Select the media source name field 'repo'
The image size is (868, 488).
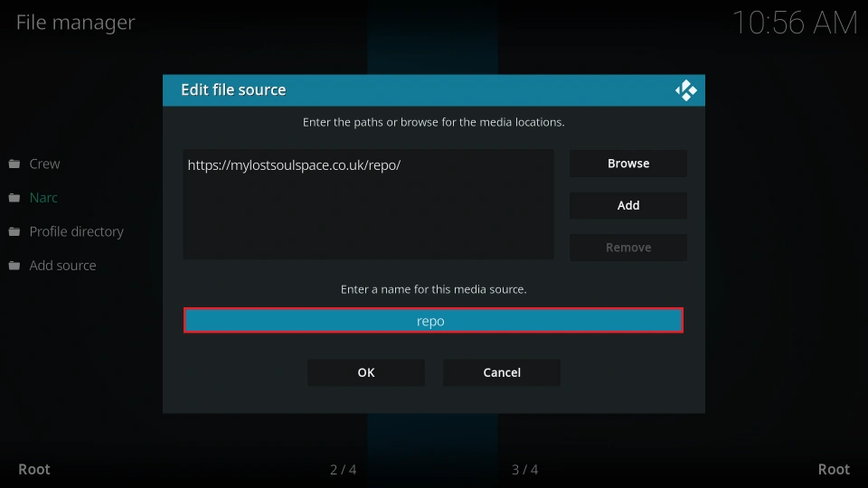point(433,320)
